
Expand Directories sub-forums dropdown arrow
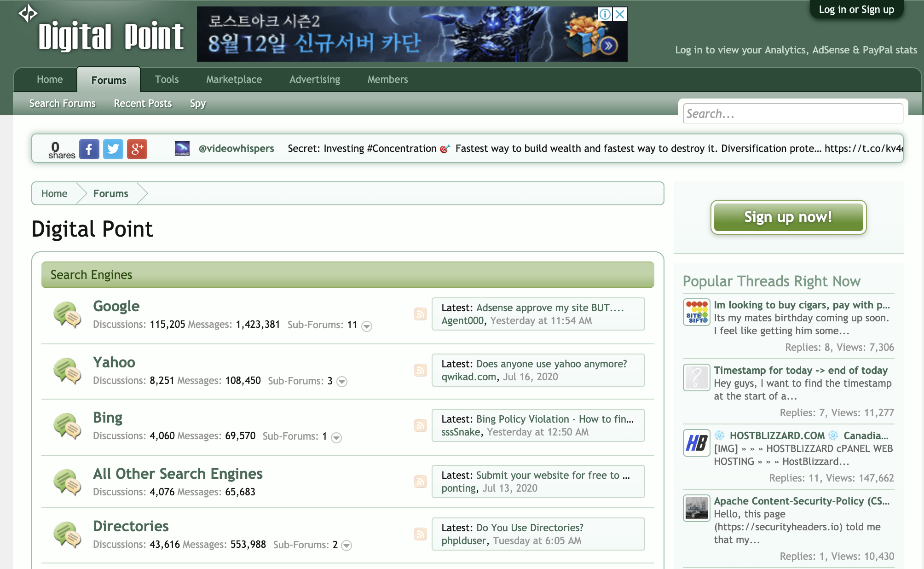point(346,546)
